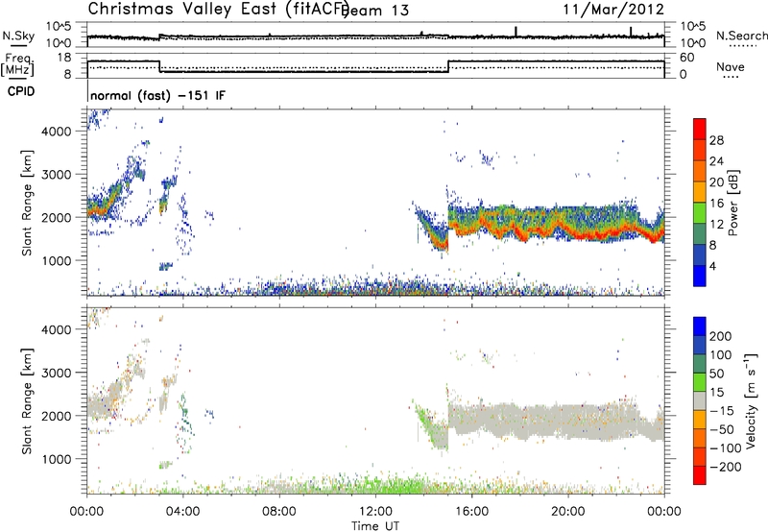The image size is (768, 532).
Task: Click the '04:00' time axis tick
Action: [182, 512]
